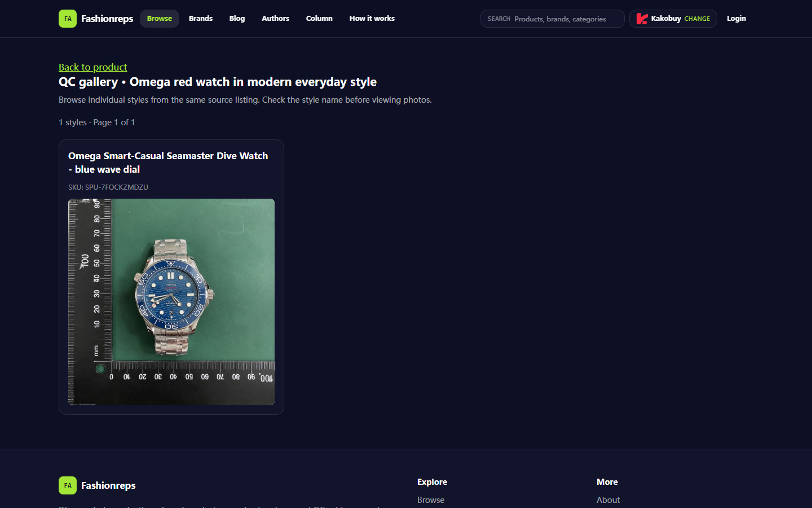
Task: Click the QC gallery page heading
Action: pyautogui.click(x=218, y=82)
